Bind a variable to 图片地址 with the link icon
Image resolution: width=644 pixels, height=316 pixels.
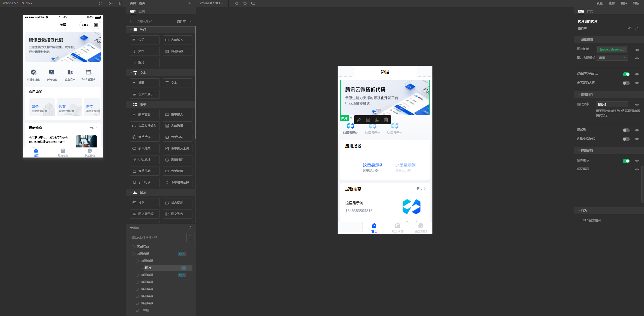coord(637,50)
